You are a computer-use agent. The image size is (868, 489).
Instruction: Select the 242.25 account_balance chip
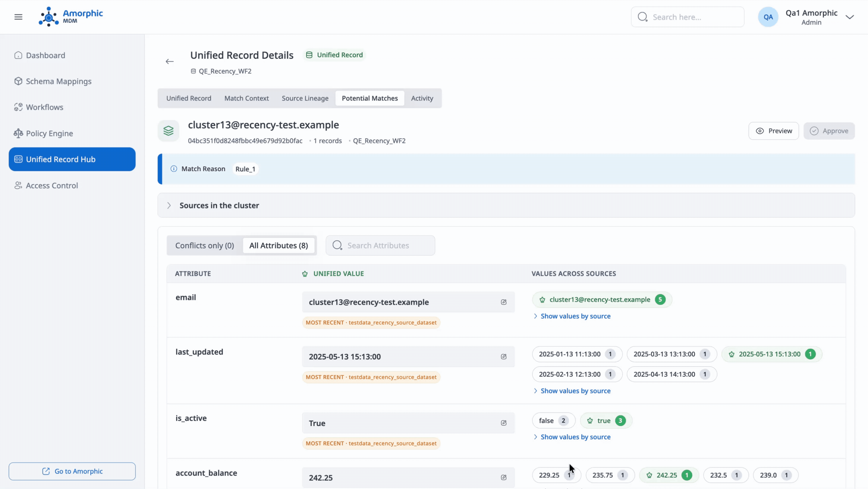pyautogui.click(x=669, y=475)
